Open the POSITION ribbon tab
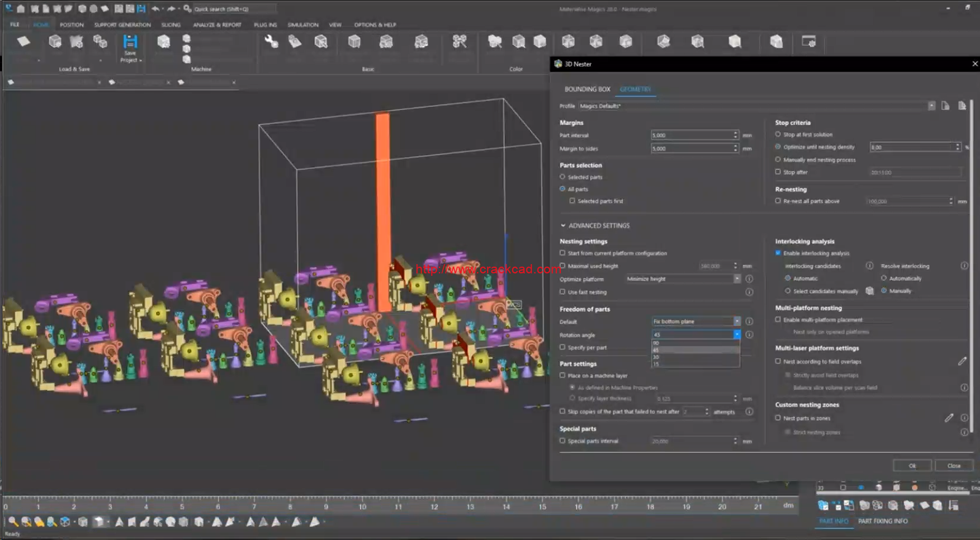The image size is (980, 540). tap(71, 25)
